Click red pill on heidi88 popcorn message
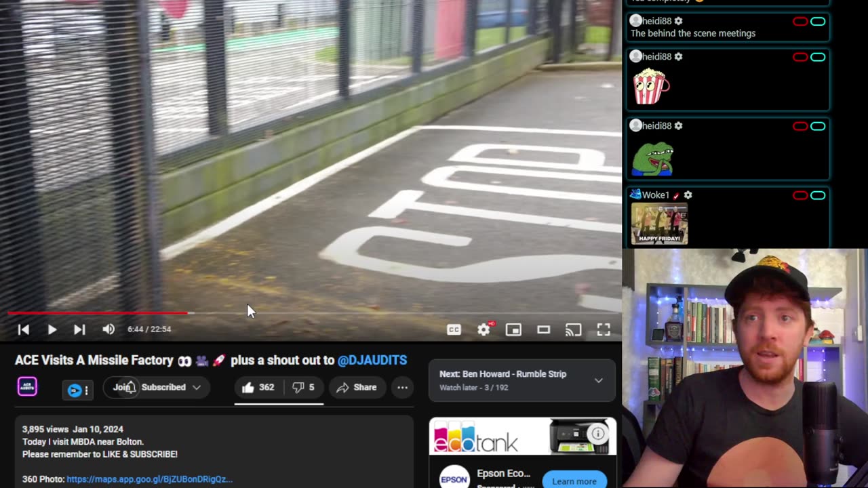Image resolution: width=868 pixels, height=488 pixels. point(800,57)
